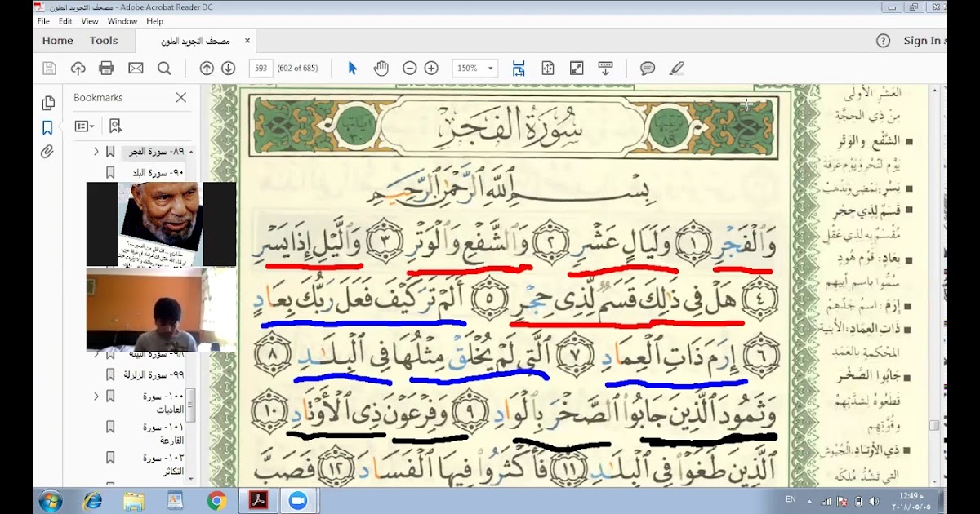Click the Save file icon
The width and height of the screenshot is (980, 514).
click(x=49, y=69)
